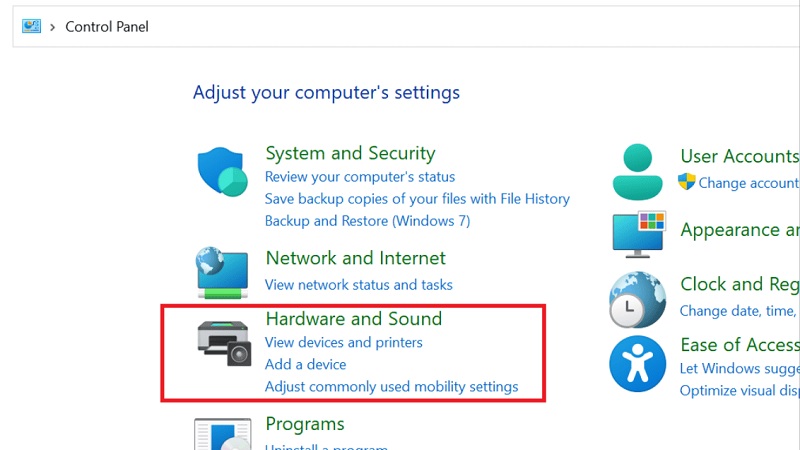Open the Ease of Access icon

click(x=637, y=364)
